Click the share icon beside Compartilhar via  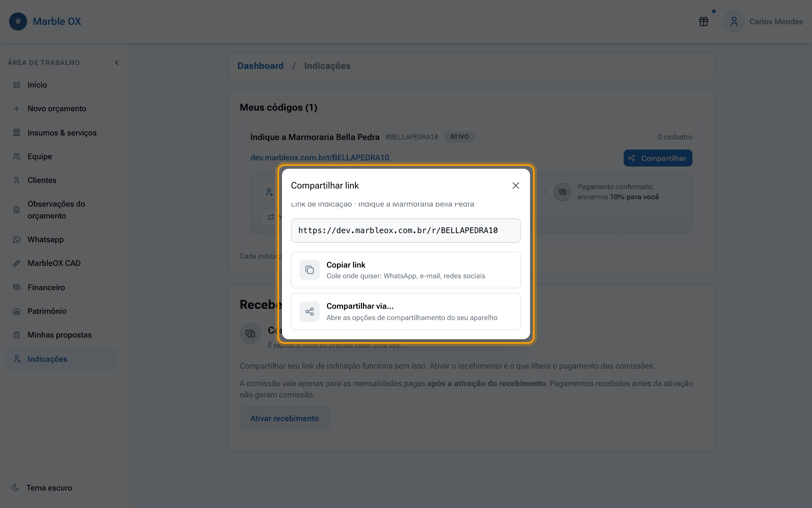coord(309,312)
